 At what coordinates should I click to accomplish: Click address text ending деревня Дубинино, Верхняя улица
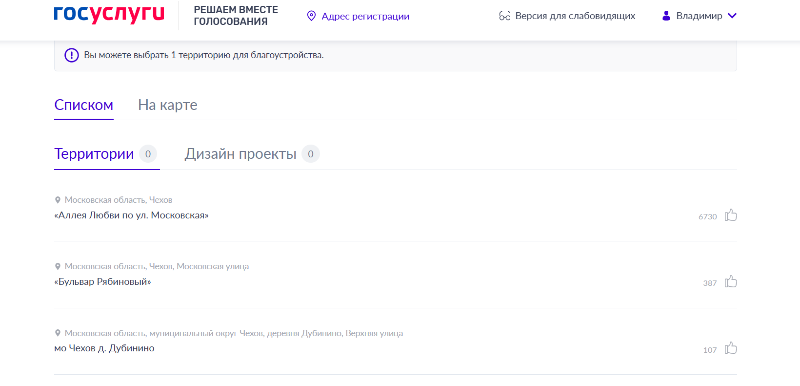tap(234, 333)
